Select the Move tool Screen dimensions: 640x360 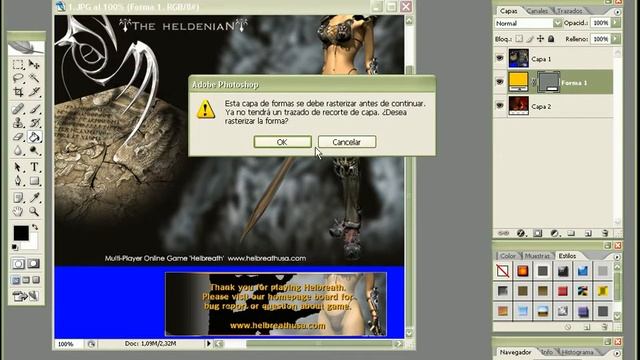click(x=34, y=64)
